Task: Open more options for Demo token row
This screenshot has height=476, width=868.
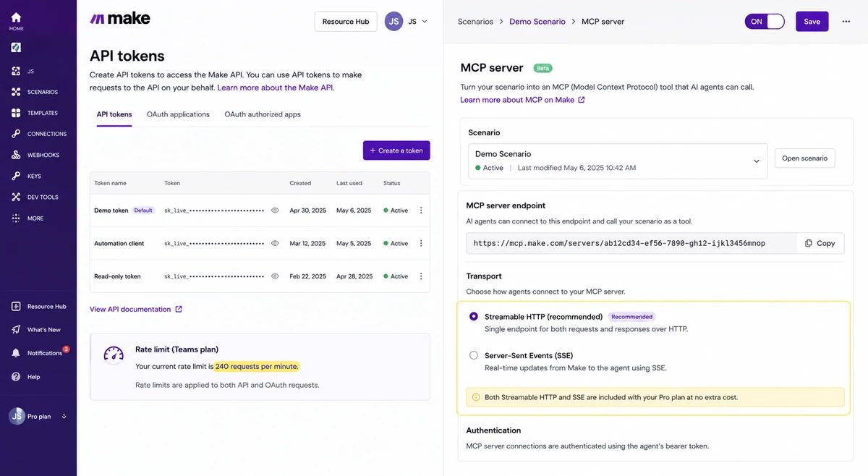Action: point(421,211)
